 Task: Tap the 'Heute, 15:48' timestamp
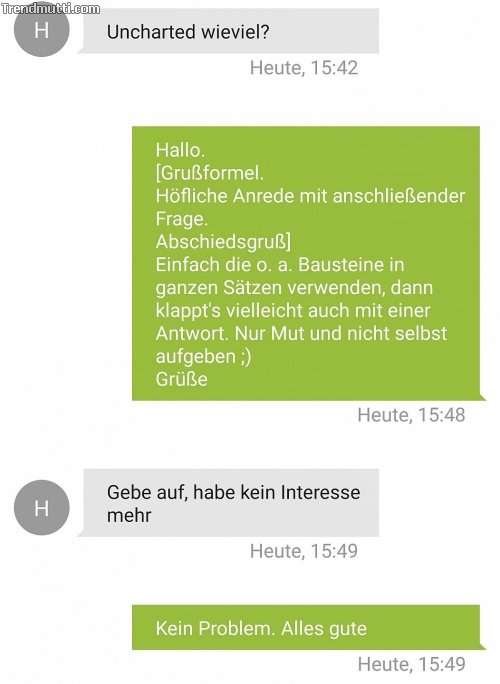click(x=411, y=415)
